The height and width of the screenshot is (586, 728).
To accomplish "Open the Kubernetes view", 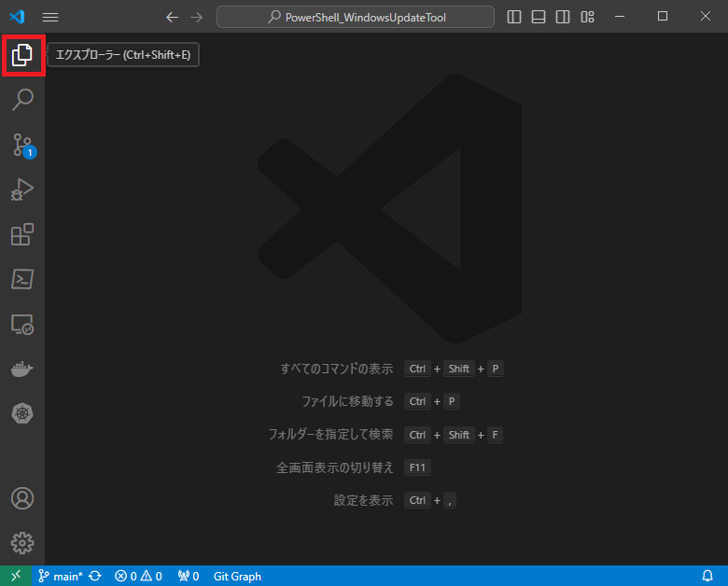I will coord(22,413).
